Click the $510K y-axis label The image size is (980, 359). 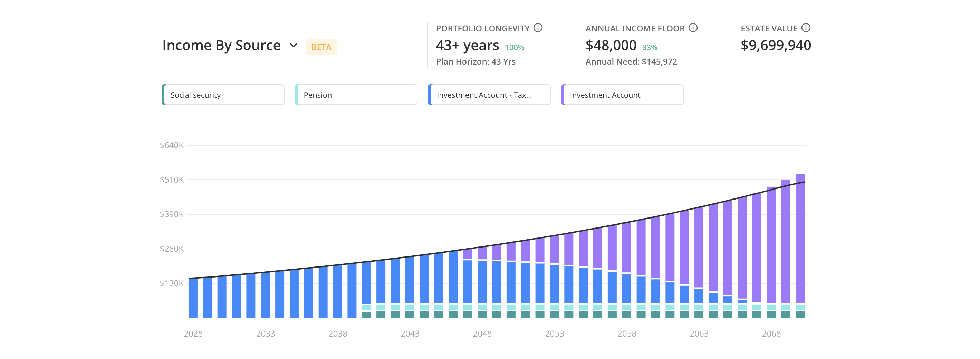(x=172, y=179)
